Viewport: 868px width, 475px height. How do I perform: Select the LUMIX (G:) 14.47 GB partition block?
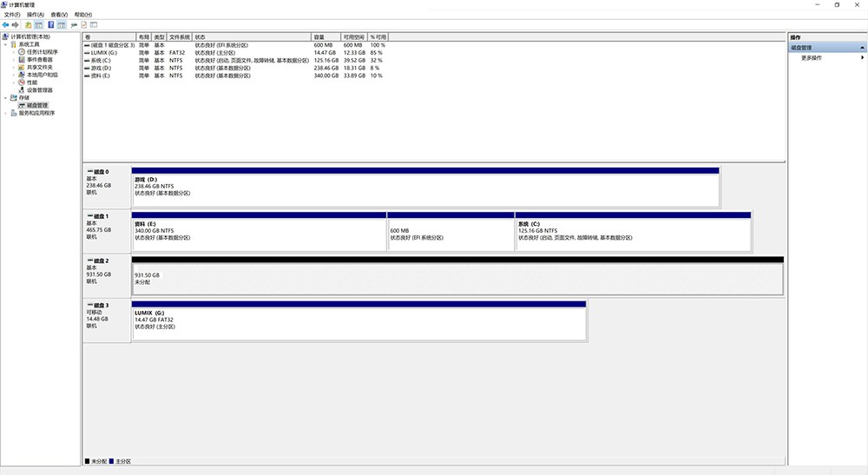(x=359, y=321)
